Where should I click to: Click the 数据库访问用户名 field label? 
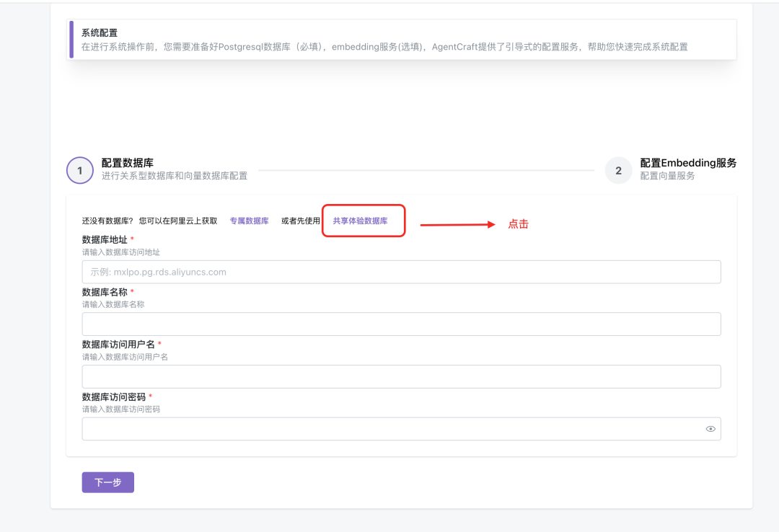pos(118,345)
